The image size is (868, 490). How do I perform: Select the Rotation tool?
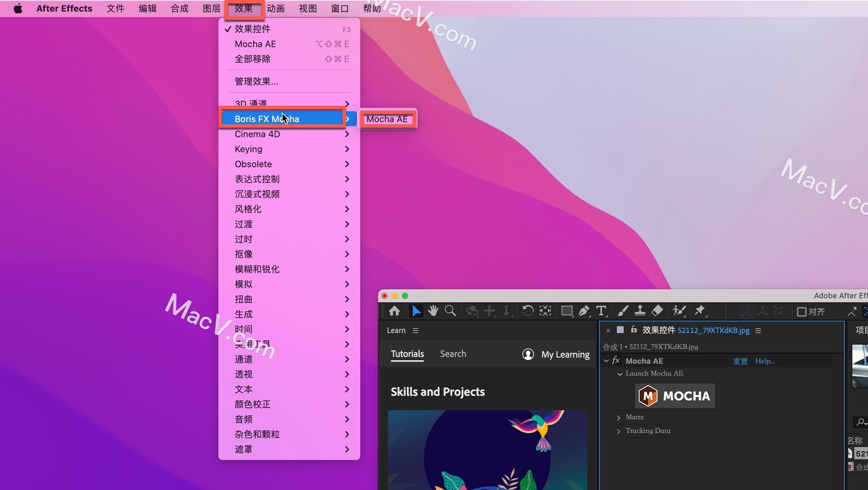tap(528, 311)
